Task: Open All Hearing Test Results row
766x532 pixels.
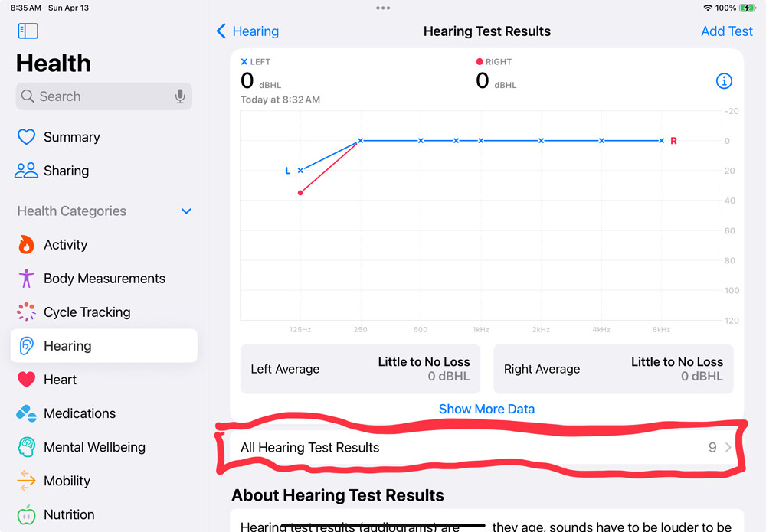Action: (x=486, y=447)
